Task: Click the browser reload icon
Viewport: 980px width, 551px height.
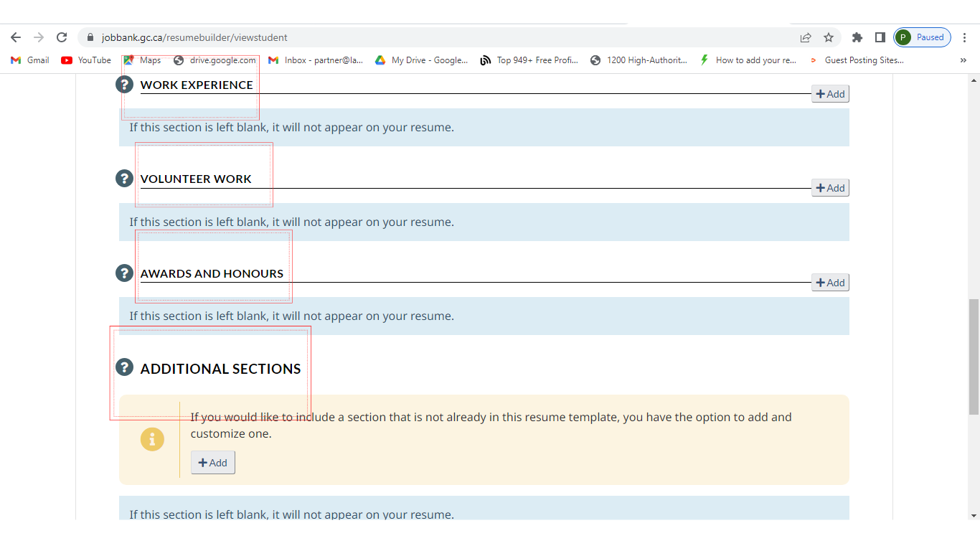Action: tap(62, 37)
